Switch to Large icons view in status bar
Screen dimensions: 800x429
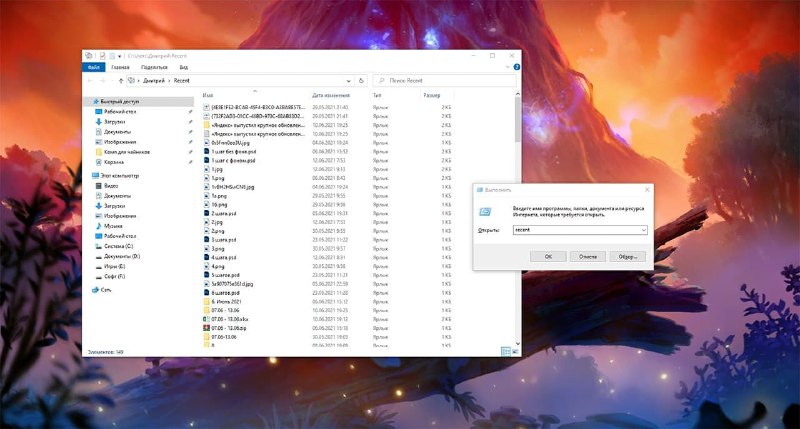point(515,351)
